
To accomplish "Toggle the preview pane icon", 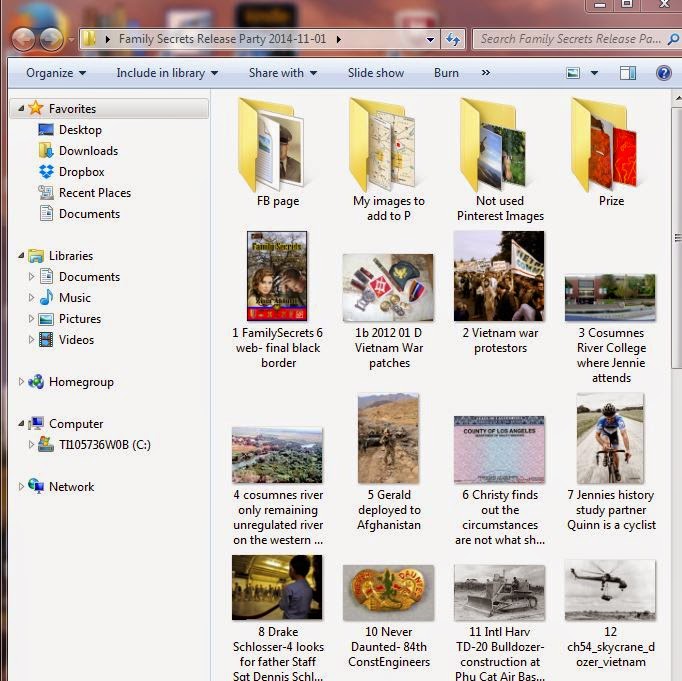I will (628, 73).
